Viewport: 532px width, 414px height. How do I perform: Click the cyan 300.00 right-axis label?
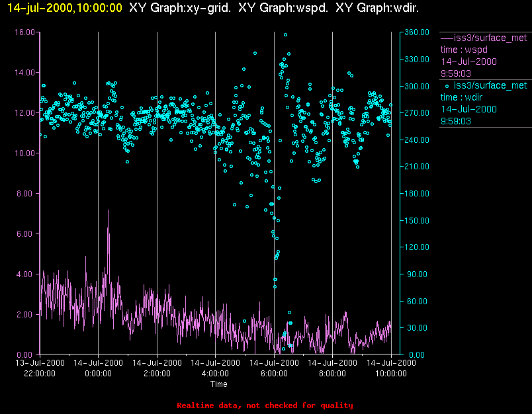pyautogui.click(x=417, y=86)
